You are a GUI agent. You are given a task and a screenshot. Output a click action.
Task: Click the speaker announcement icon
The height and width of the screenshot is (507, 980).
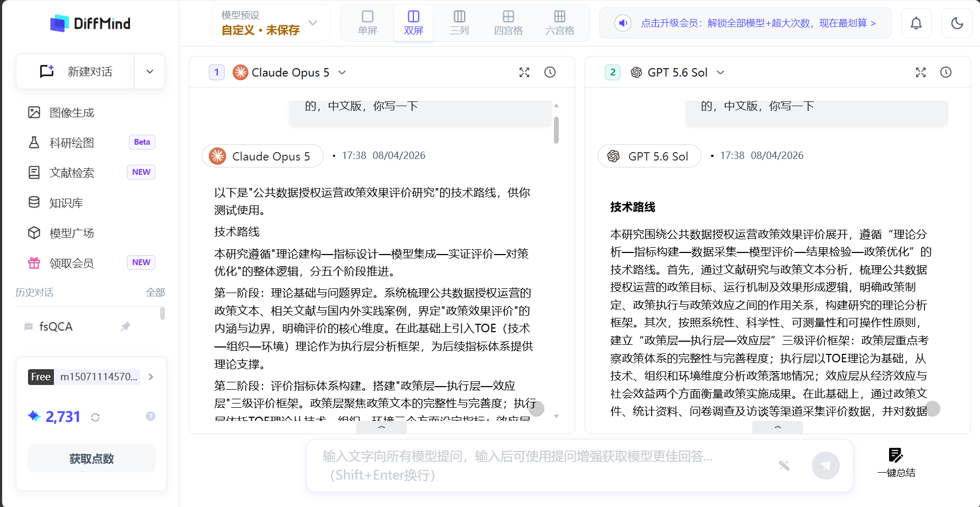pos(623,23)
